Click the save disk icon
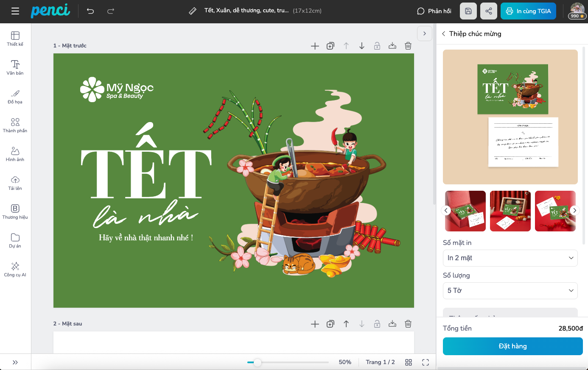 [x=468, y=11]
